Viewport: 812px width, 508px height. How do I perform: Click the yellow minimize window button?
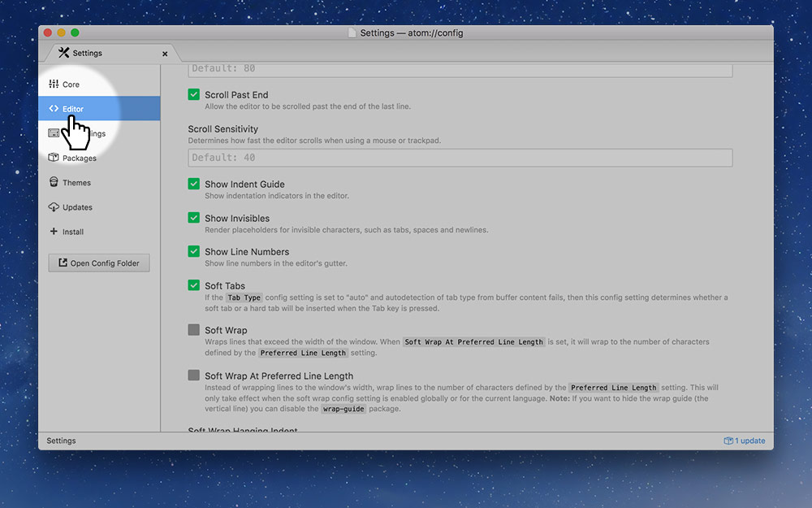61,33
